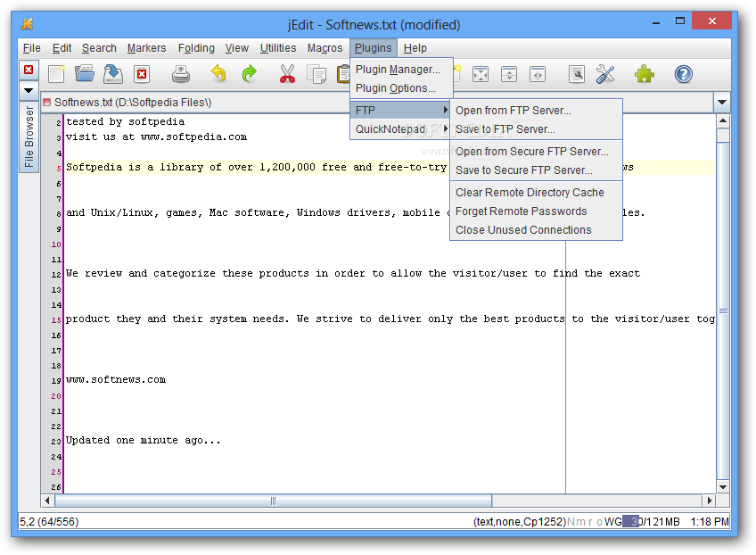Open Buffer Options toolbar icon
This screenshot has height=555, width=756.
(x=576, y=74)
